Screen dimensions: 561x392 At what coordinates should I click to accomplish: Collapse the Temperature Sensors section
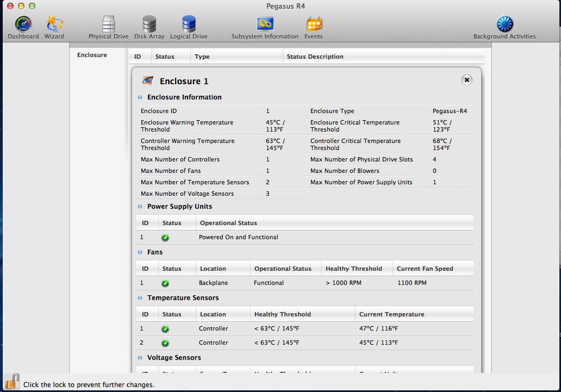pyautogui.click(x=140, y=298)
